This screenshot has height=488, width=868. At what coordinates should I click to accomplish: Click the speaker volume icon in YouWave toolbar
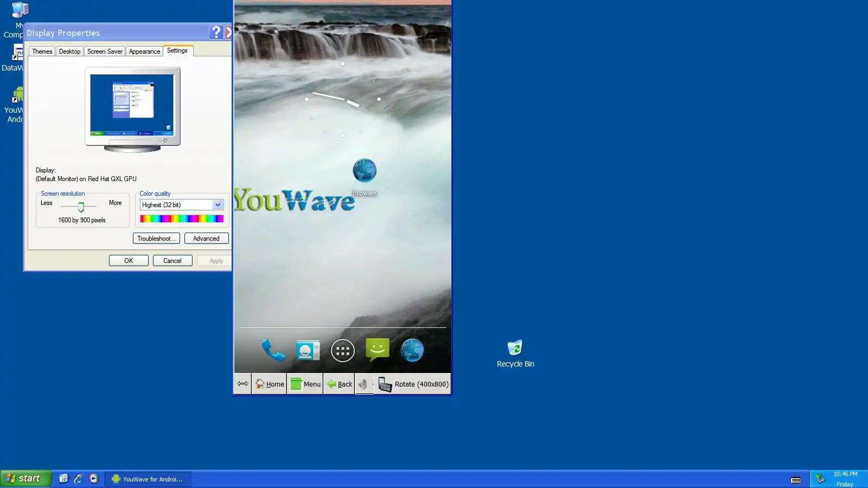point(363,384)
